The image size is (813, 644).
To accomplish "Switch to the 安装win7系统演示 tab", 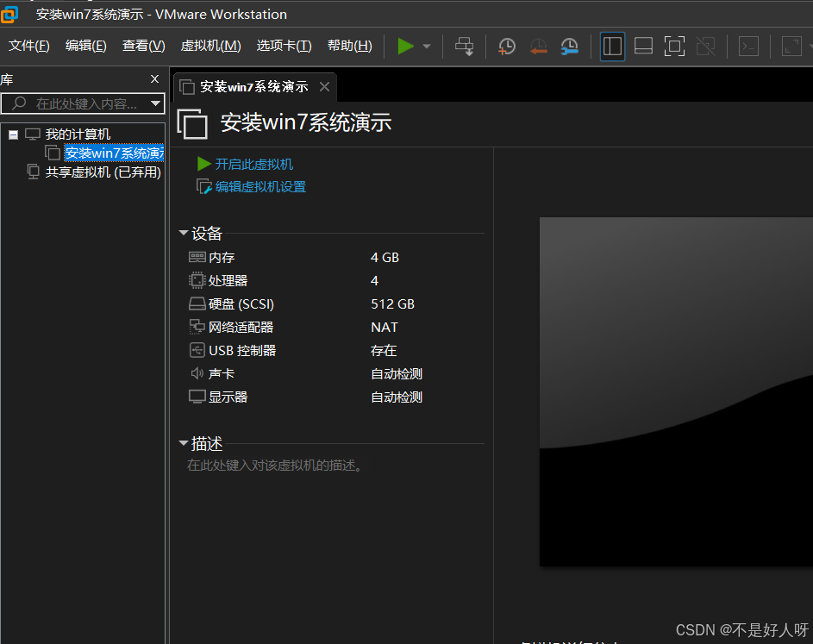I will [x=254, y=86].
